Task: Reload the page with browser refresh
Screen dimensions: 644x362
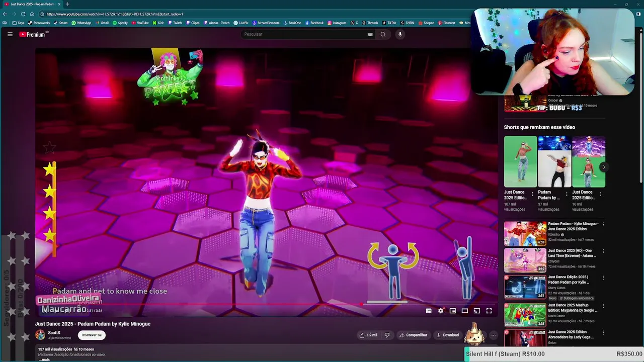Action: coord(23,14)
